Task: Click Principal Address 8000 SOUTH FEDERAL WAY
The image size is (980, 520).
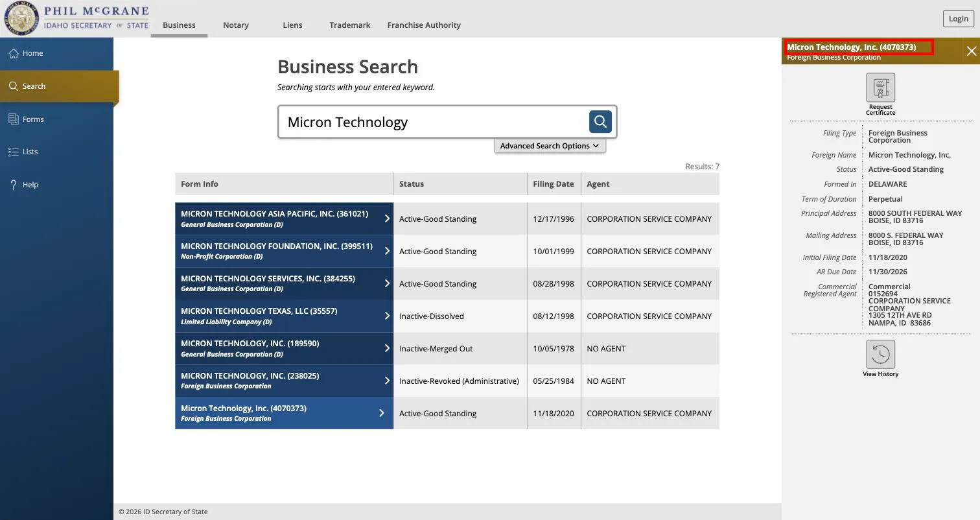Action: coord(915,213)
